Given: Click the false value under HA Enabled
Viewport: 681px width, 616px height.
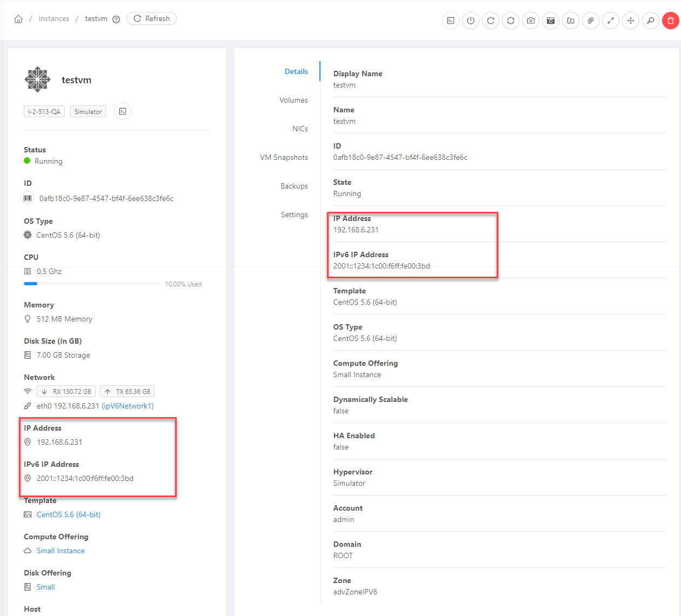Looking at the screenshot, I should point(340,447).
